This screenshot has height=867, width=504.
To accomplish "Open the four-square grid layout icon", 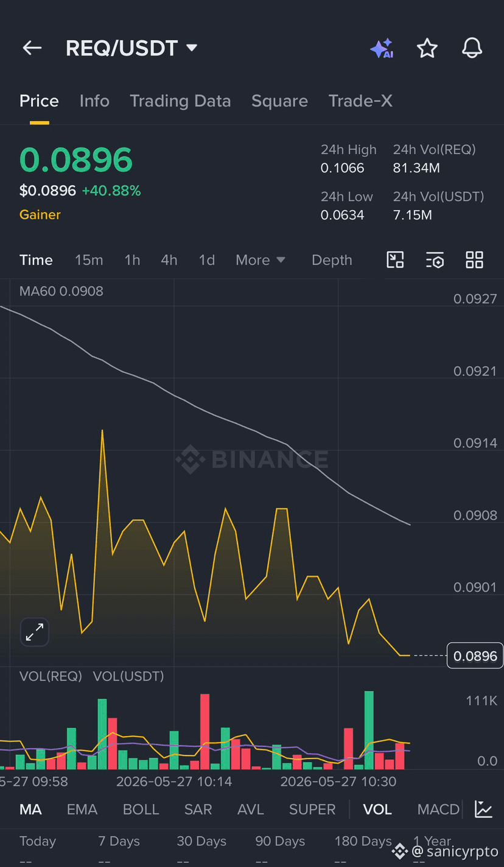I will point(474,260).
